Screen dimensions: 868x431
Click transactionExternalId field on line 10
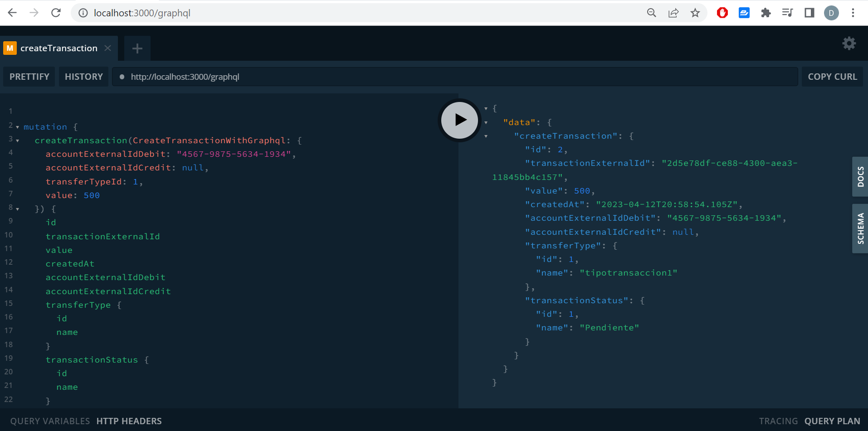tap(103, 237)
